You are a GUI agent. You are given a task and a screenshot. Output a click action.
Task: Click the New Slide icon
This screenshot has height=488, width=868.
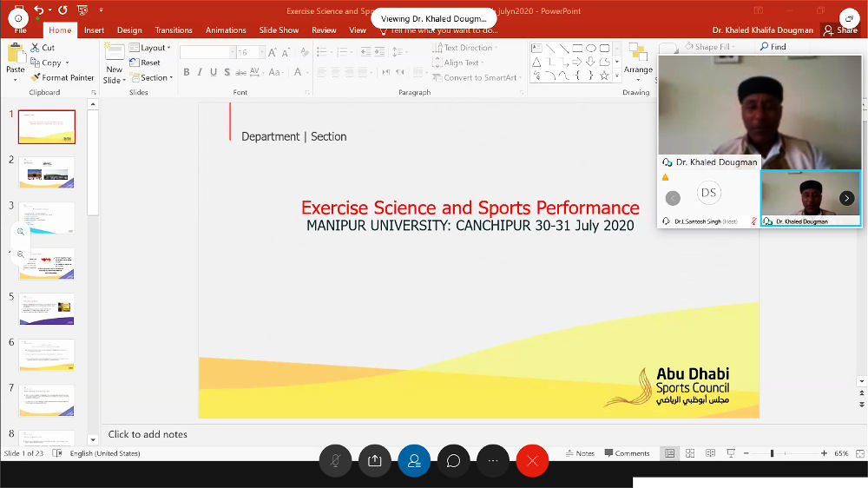pyautogui.click(x=114, y=53)
